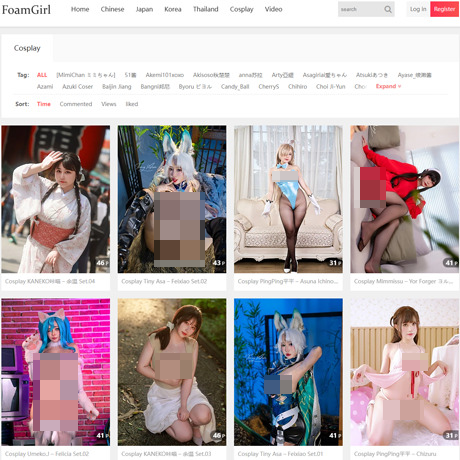Open the Chinese menu item

[112, 9]
